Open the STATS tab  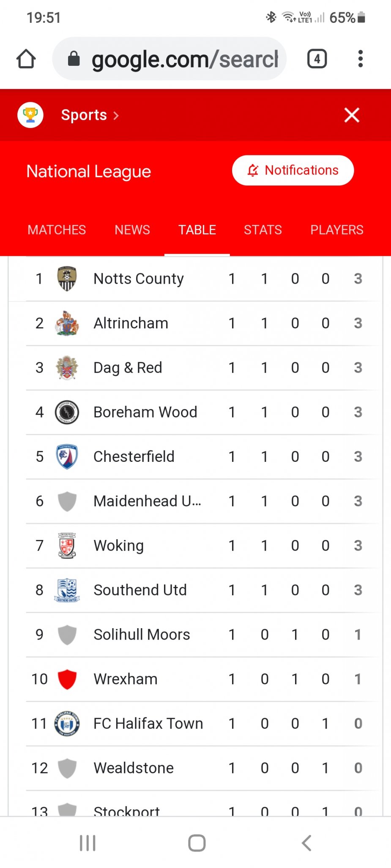pos(263,230)
